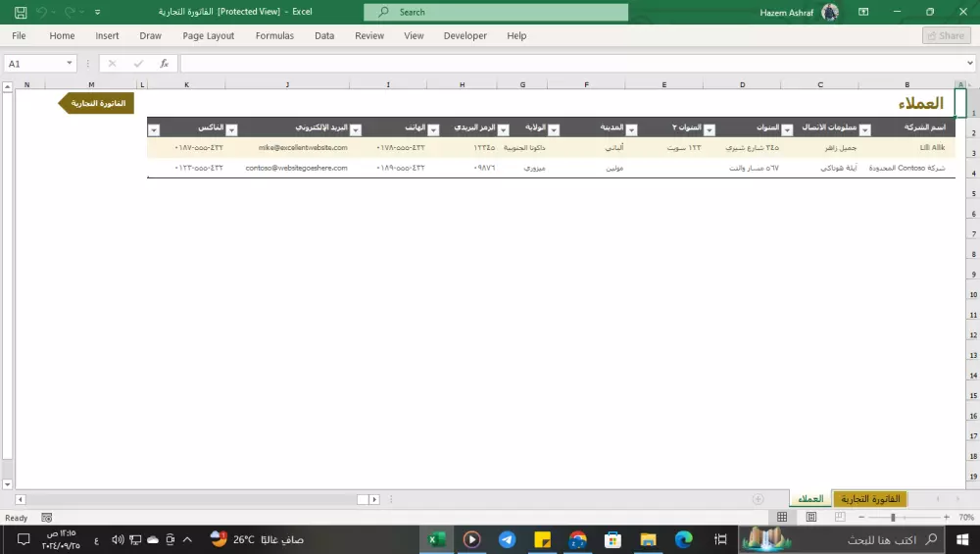Switch to the العملاء sheet tab

coord(810,498)
